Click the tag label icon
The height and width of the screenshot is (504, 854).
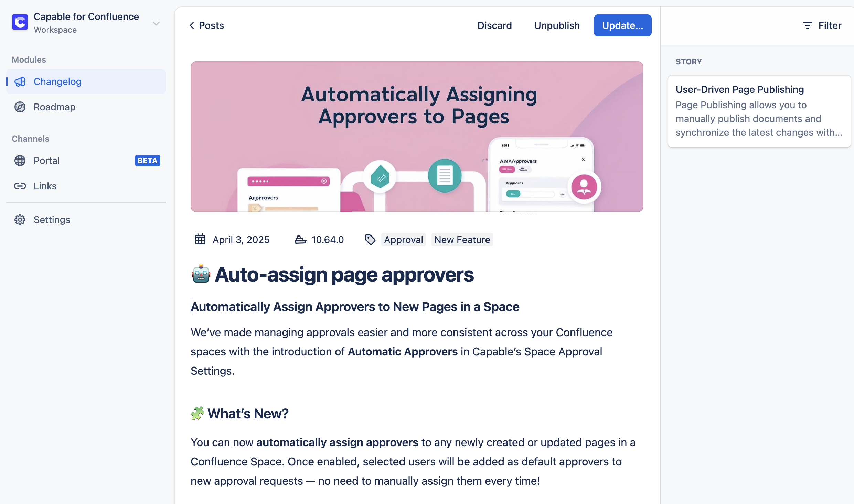click(370, 240)
